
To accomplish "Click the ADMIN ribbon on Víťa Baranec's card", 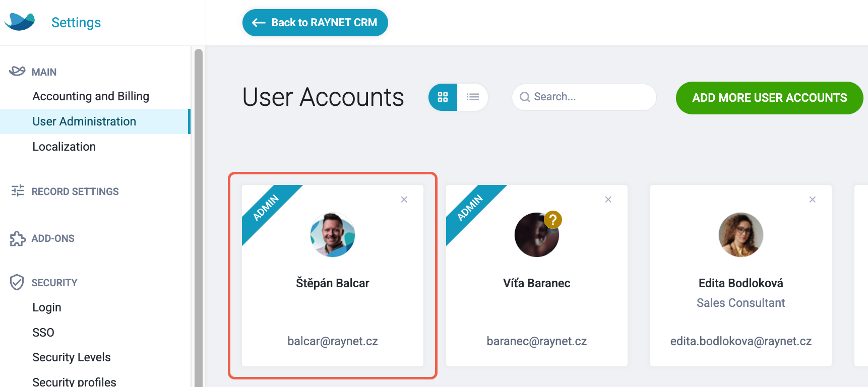I will pyautogui.click(x=470, y=208).
